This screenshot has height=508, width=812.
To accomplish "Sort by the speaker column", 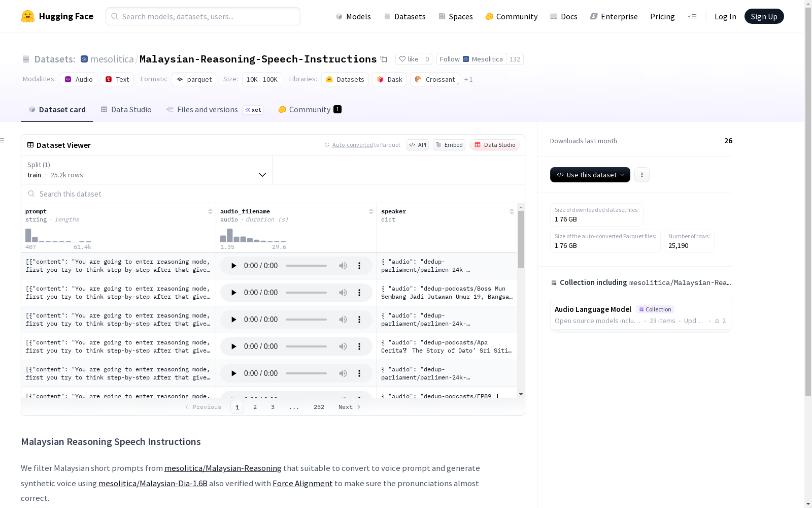I will point(512,211).
